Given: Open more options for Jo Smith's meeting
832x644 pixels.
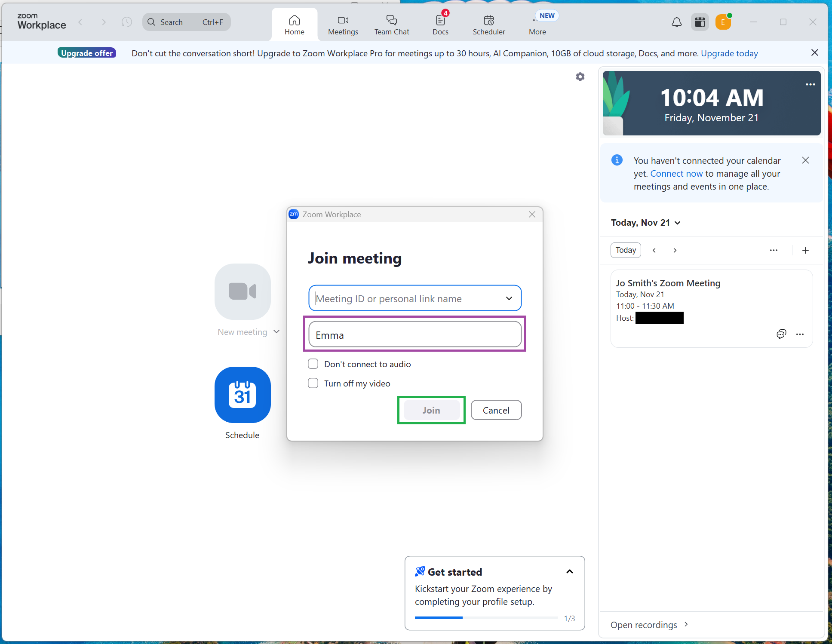Looking at the screenshot, I should pyautogui.click(x=800, y=334).
